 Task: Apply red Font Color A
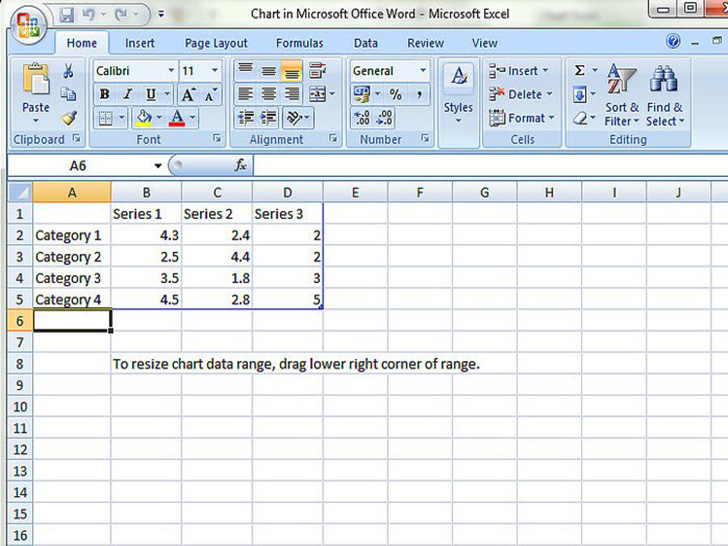tap(177, 118)
